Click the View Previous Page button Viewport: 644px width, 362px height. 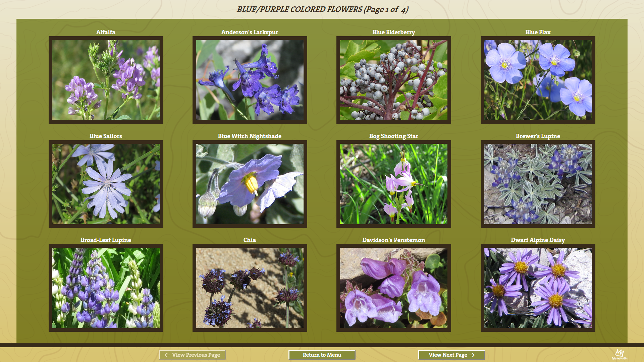[x=192, y=355]
